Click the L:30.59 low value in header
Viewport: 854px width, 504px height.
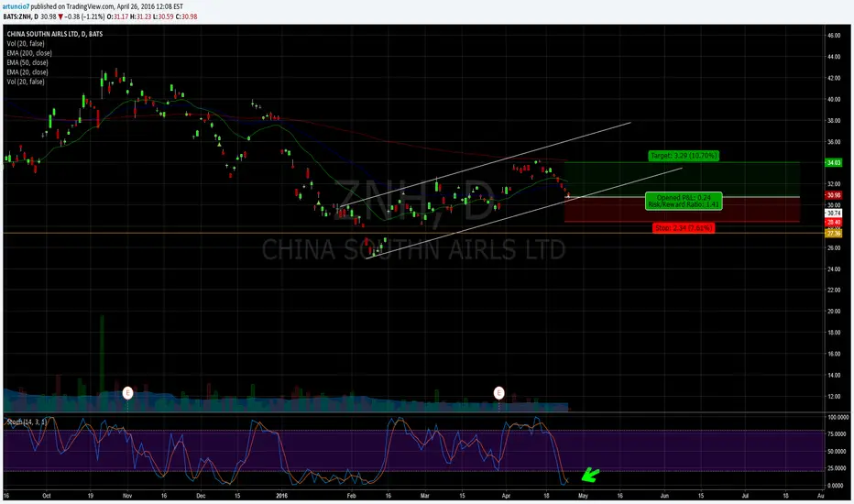pos(163,16)
